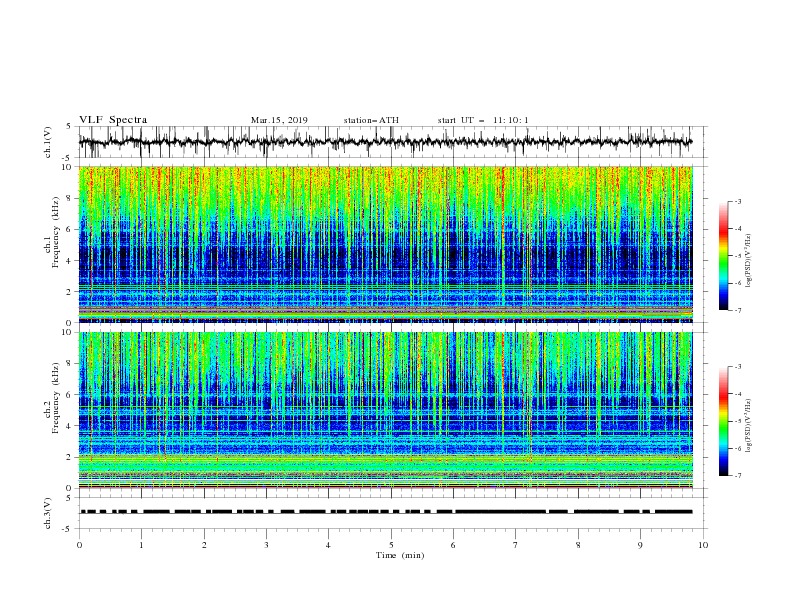Click inside the ch.1 spectrogram plot

tap(385, 244)
